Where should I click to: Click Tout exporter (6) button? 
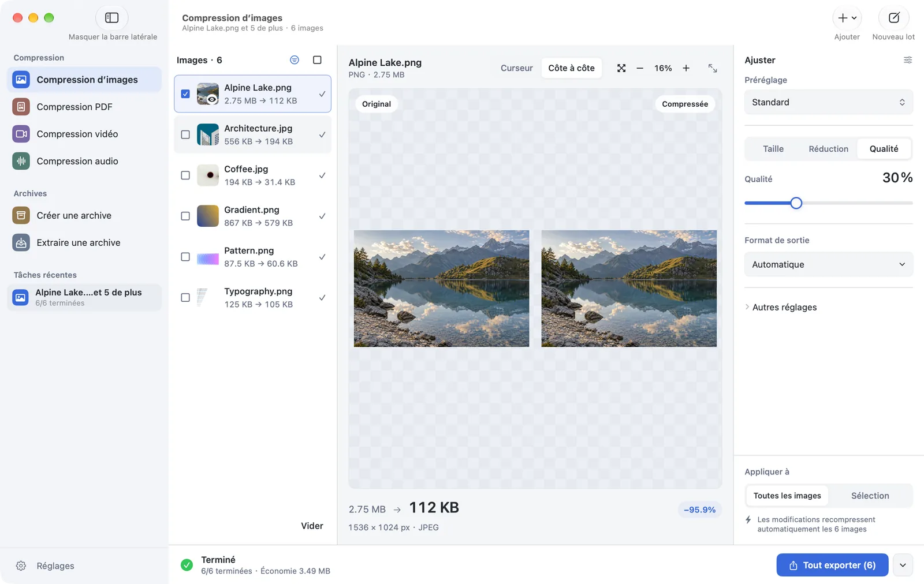[832, 565]
